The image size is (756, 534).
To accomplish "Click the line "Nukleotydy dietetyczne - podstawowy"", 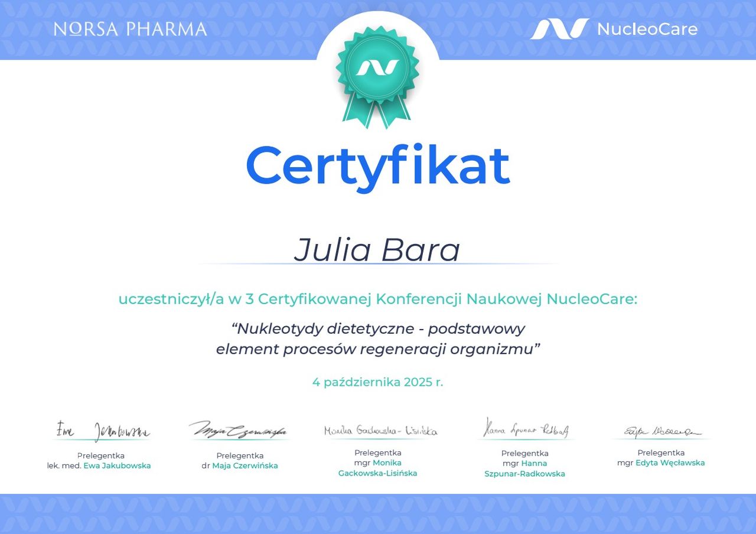I will (x=378, y=328).
